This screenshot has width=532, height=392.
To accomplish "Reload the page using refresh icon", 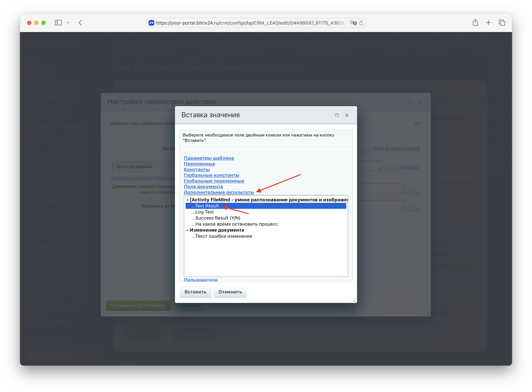I will coord(361,23).
